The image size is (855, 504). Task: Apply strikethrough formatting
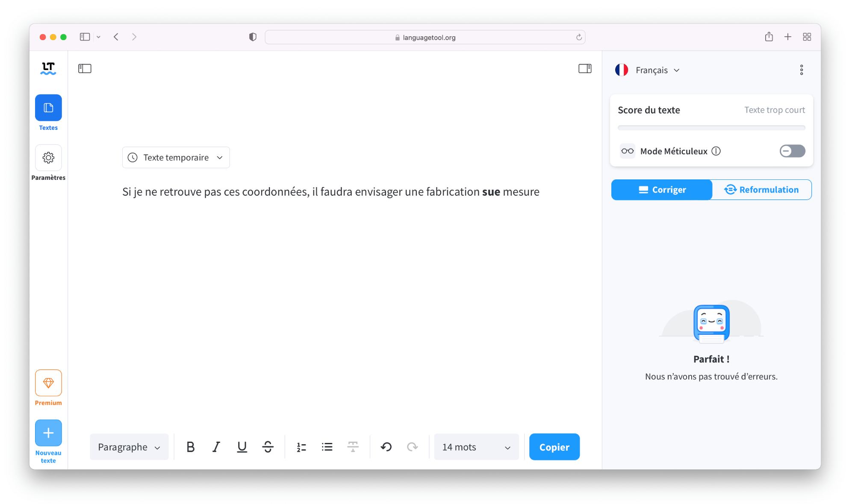click(x=268, y=447)
